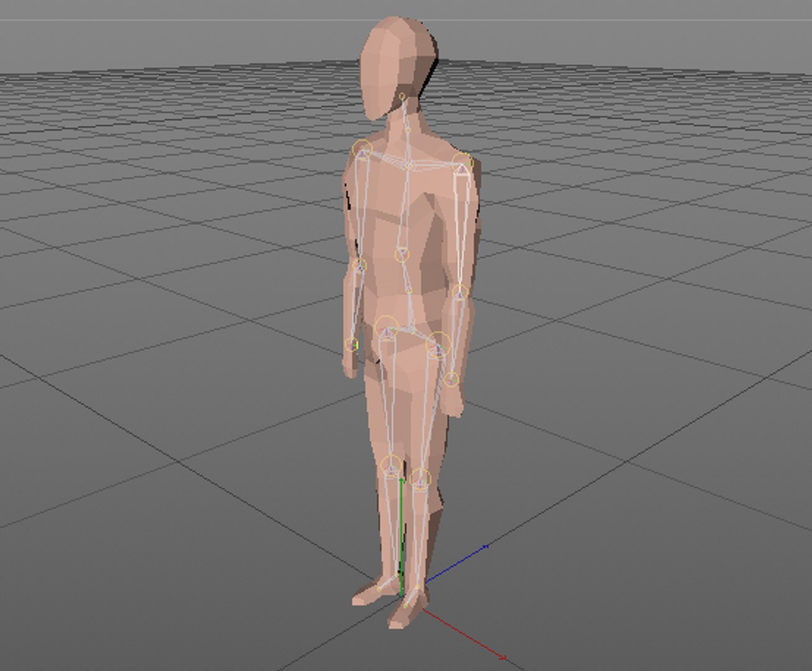Click the wrist joint on the viewport's right arm
This screenshot has height=671, width=812.
tap(451, 379)
